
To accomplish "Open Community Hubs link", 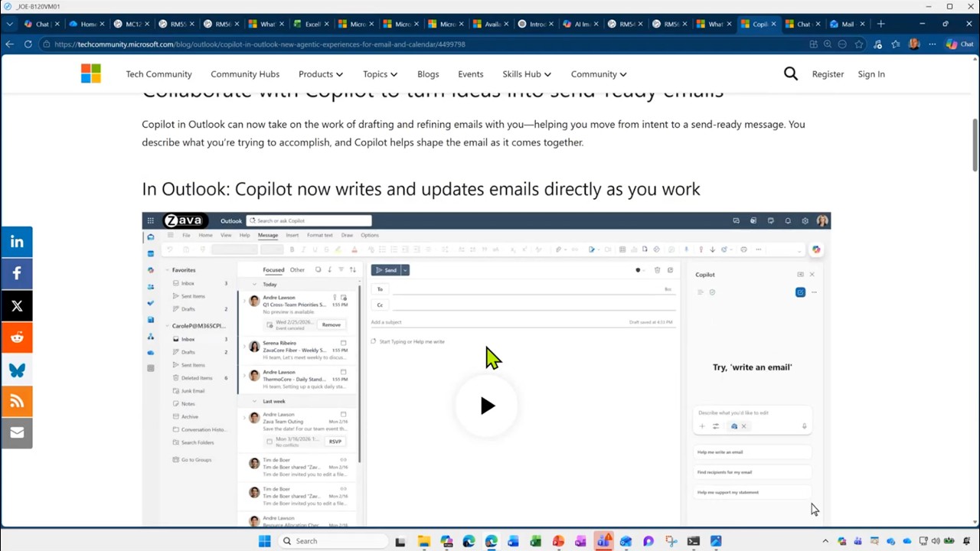I will [245, 74].
